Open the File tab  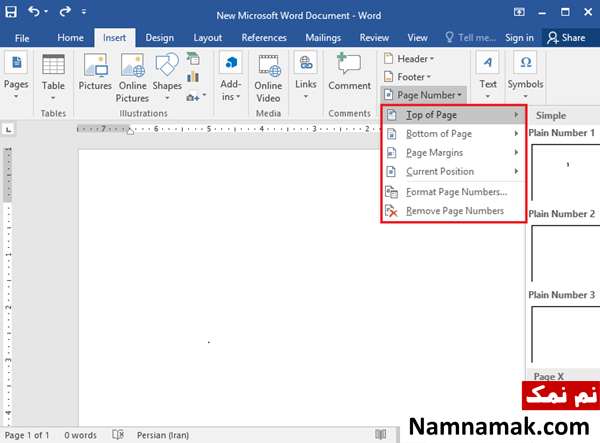click(x=22, y=38)
